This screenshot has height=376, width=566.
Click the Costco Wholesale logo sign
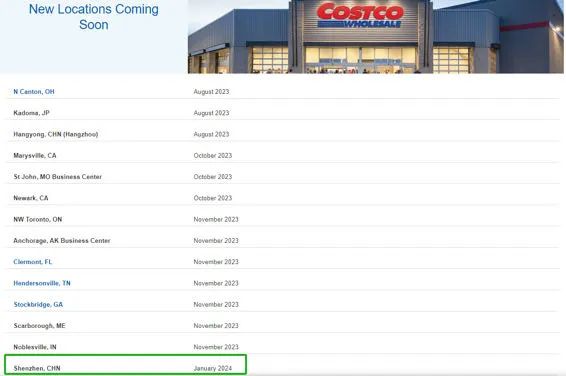point(360,15)
